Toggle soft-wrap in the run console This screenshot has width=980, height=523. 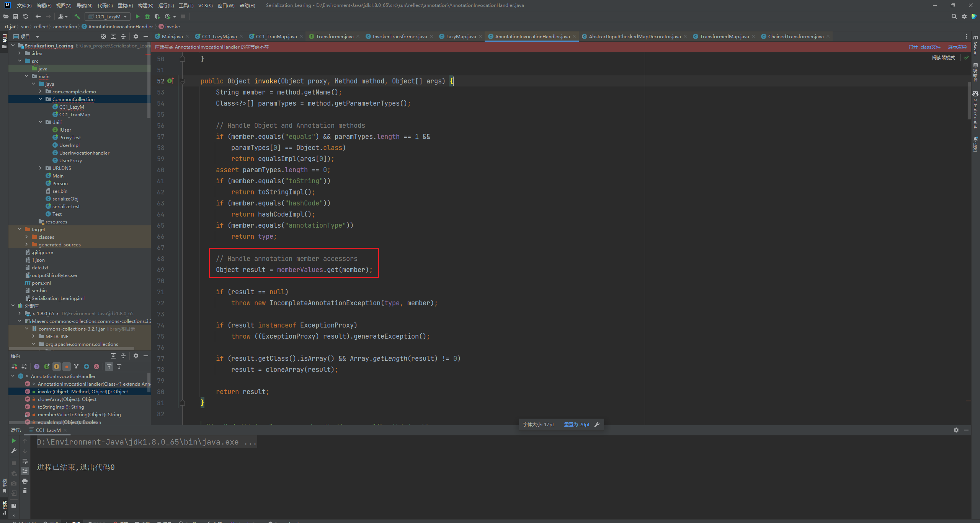click(25, 461)
